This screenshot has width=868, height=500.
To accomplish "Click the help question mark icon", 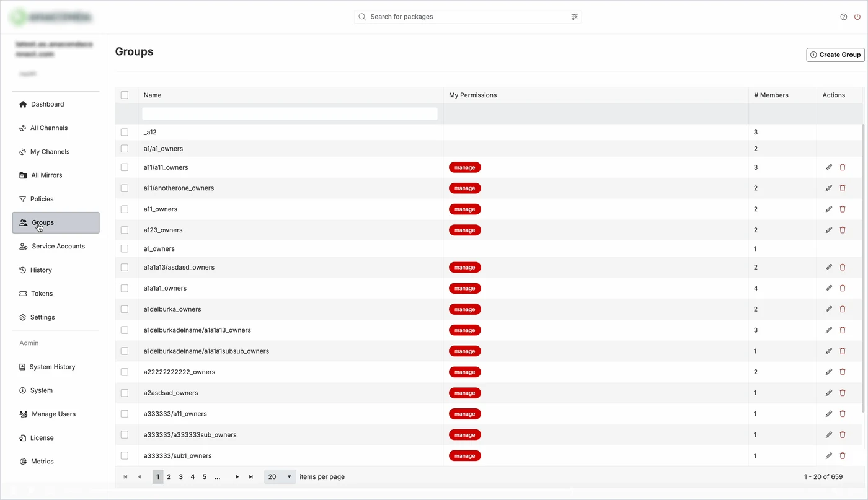I will (x=843, y=17).
